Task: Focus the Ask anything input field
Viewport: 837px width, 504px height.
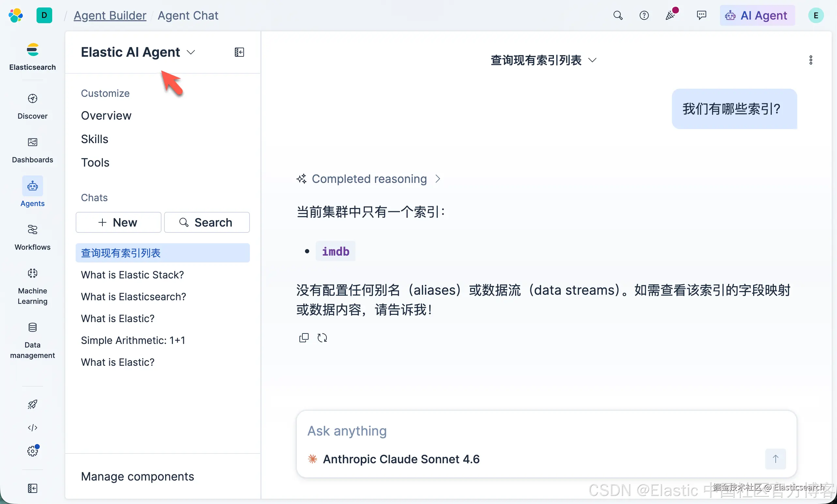Action: tap(547, 431)
